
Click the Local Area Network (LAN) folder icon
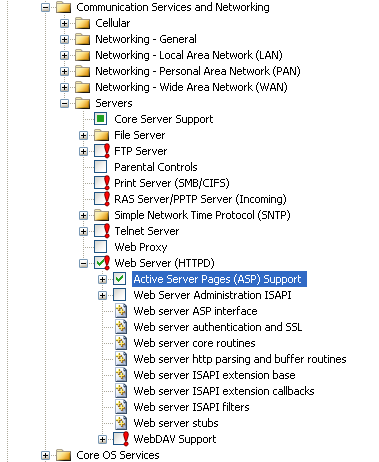click(82, 55)
